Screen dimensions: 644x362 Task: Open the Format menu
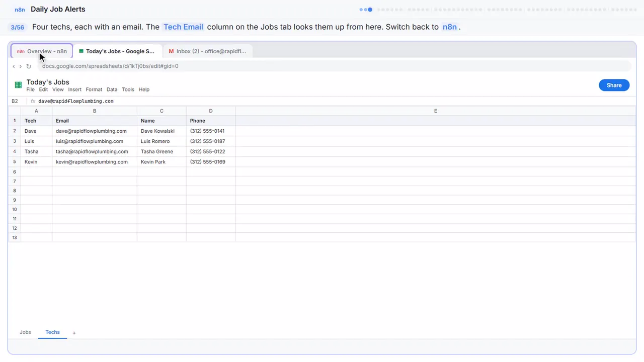94,89
